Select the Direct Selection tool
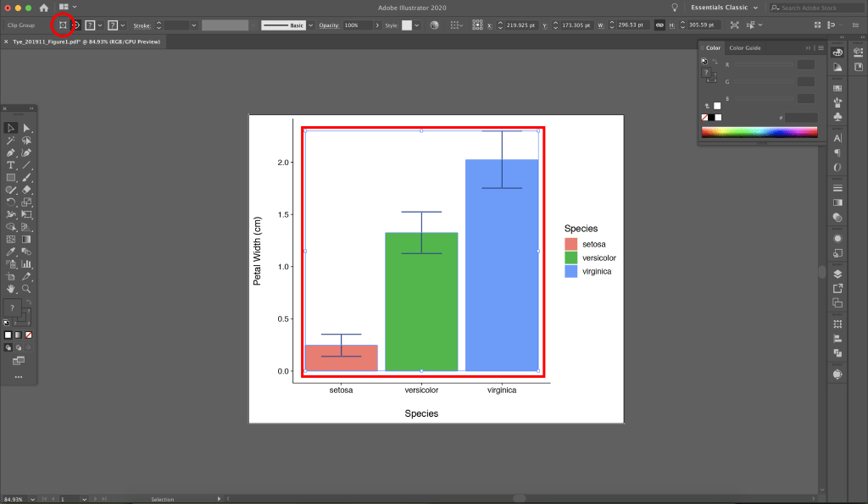The width and height of the screenshot is (868, 504). tap(27, 128)
